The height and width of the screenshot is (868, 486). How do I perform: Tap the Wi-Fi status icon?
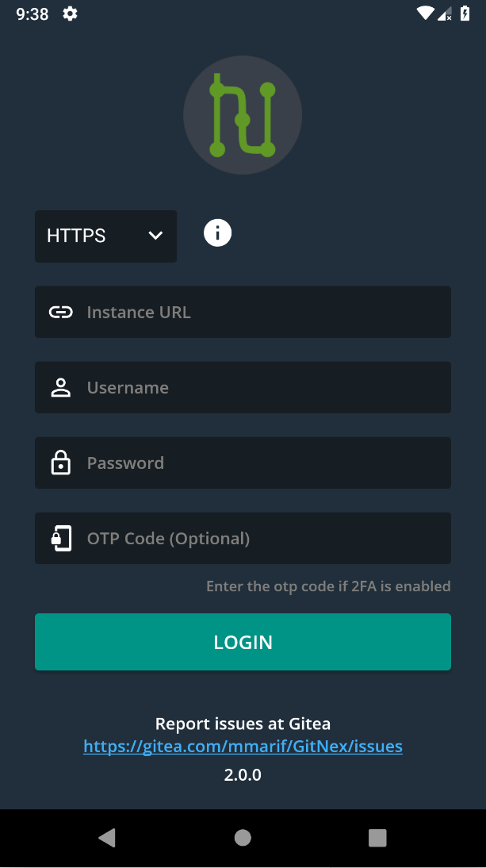pos(425,13)
